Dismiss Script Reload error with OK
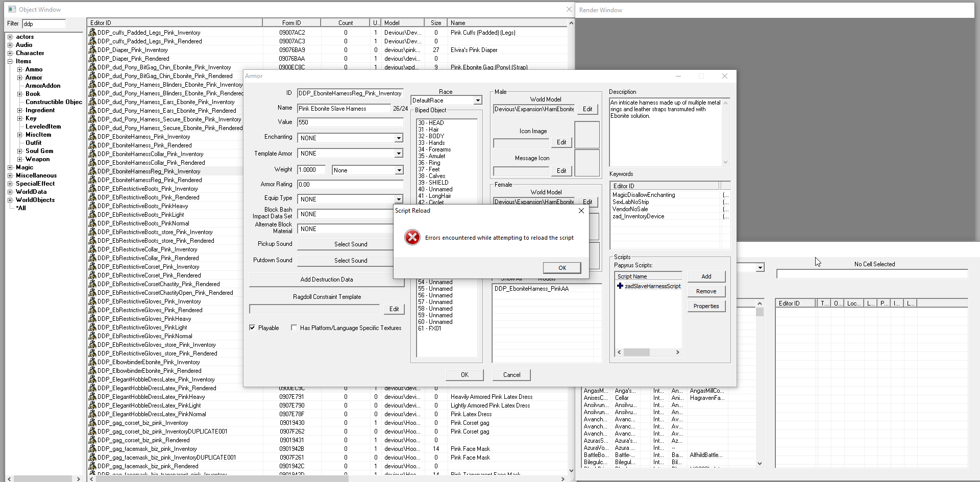Viewport: 980px width, 482px height. (562, 268)
